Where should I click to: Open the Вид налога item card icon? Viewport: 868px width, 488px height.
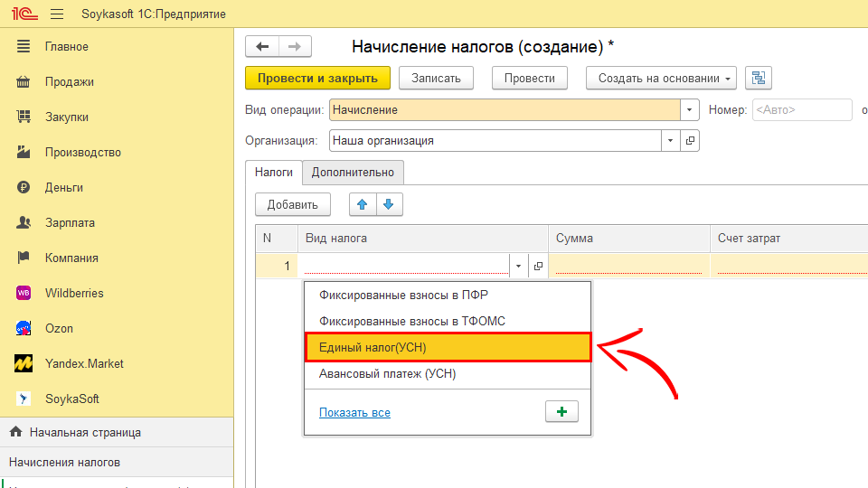pyautogui.click(x=538, y=266)
